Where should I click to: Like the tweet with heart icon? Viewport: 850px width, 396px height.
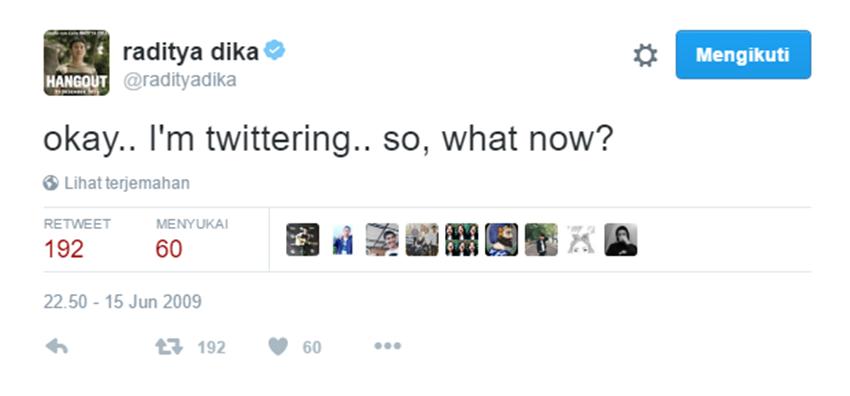pyautogui.click(x=278, y=347)
